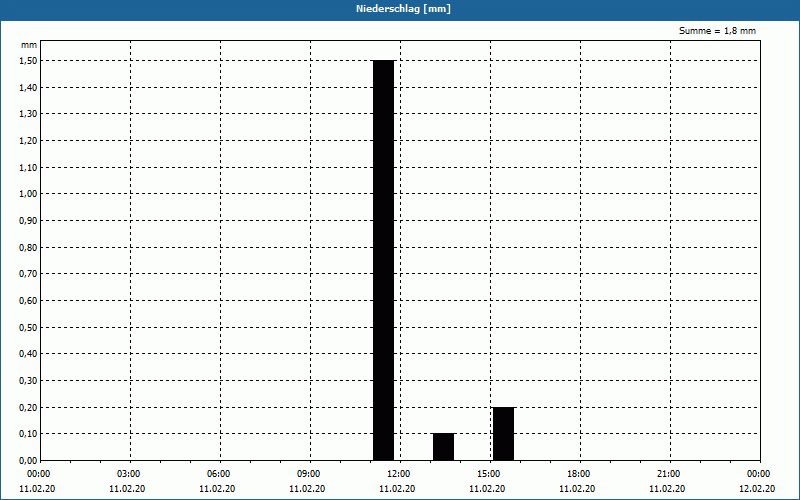The height and width of the screenshot is (500, 800).
Task: Click the 1,10 y-axis label
Action: [x=28, y=167]
